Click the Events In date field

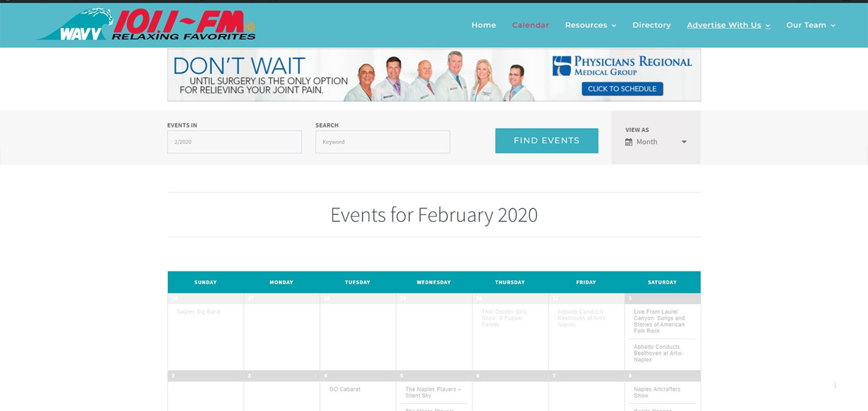point(234,142)
